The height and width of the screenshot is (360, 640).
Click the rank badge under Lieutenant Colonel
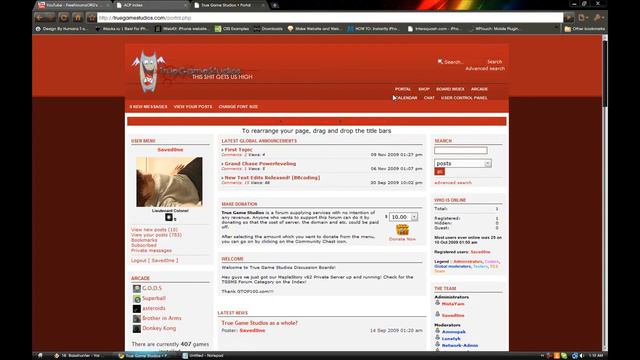pyautogui.click(x=169, y=218)
